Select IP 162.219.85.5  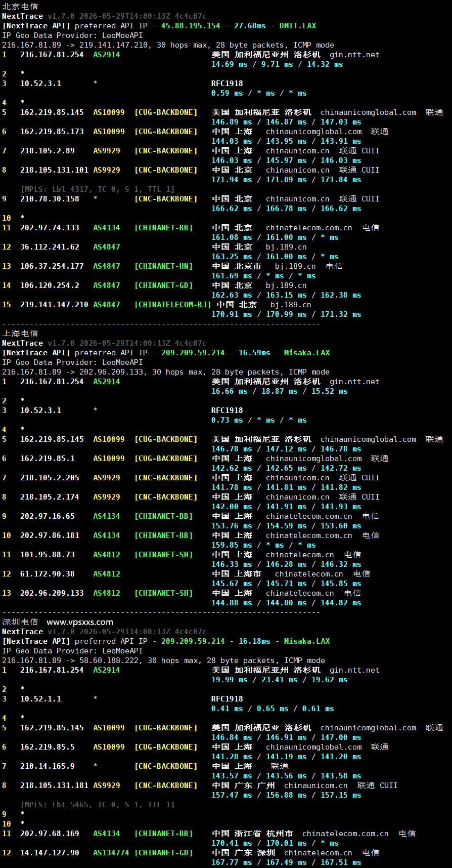(x=48, y=747)
